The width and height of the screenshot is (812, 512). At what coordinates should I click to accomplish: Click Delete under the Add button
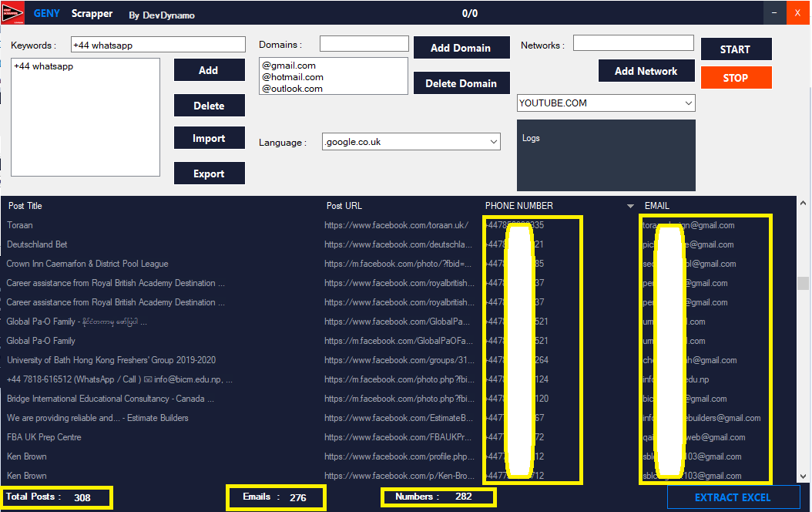pos(210,105)
